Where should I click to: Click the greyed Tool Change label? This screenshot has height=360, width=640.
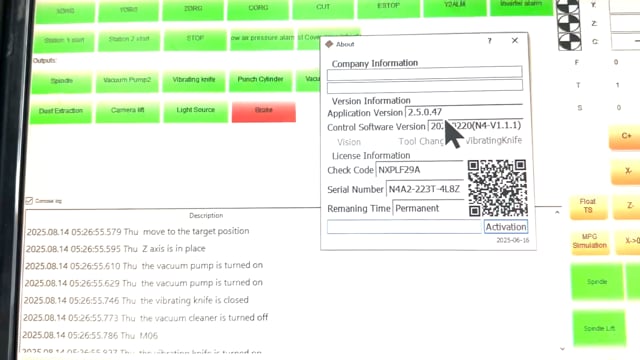coord(420,141)
